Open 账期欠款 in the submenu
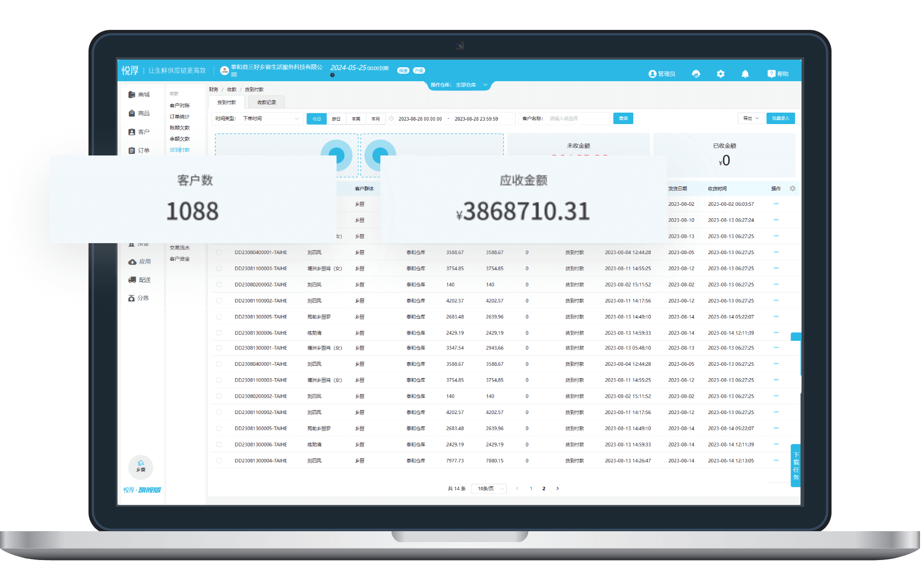924x574 pixels. point(180,128)
